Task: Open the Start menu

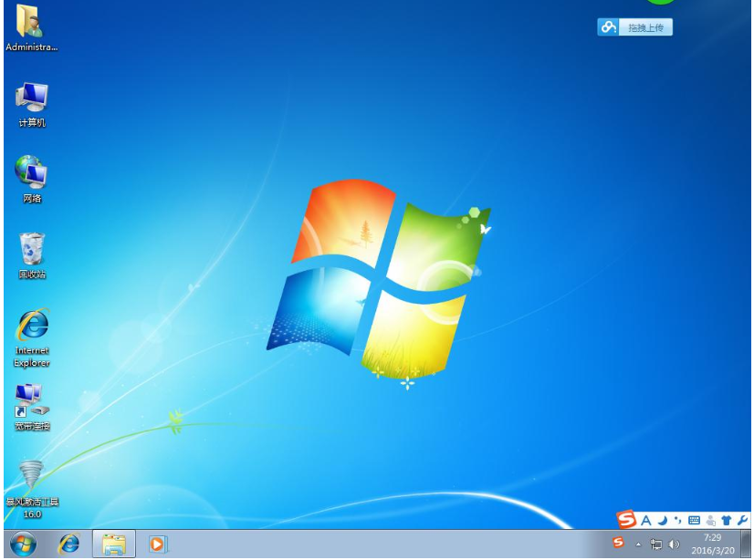Action: (x=21, y=544)
